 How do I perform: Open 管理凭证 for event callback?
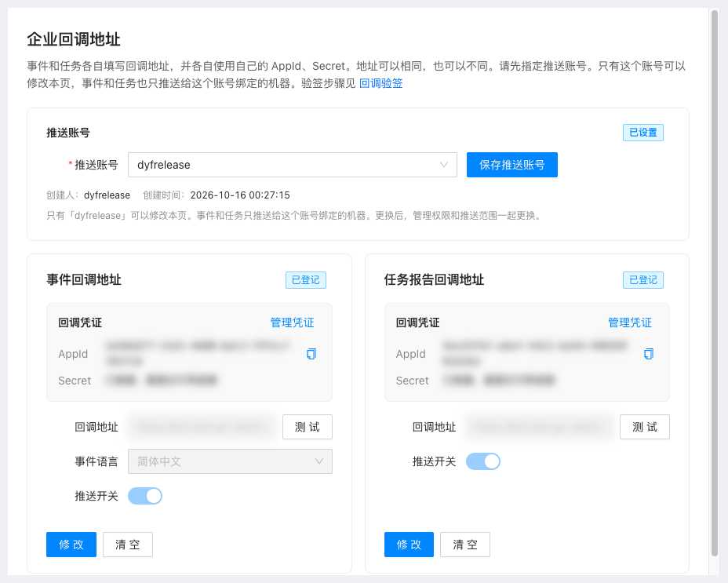(x=292, y=322)
